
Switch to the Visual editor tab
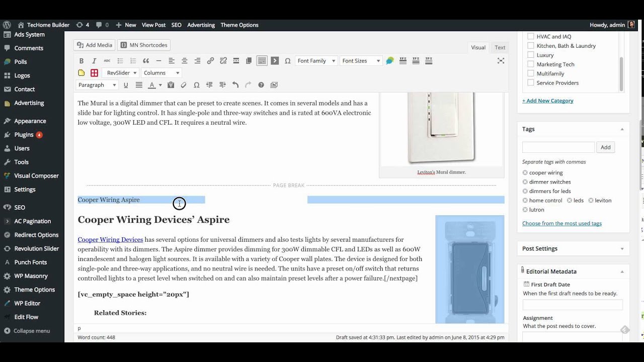coord(478,47)
